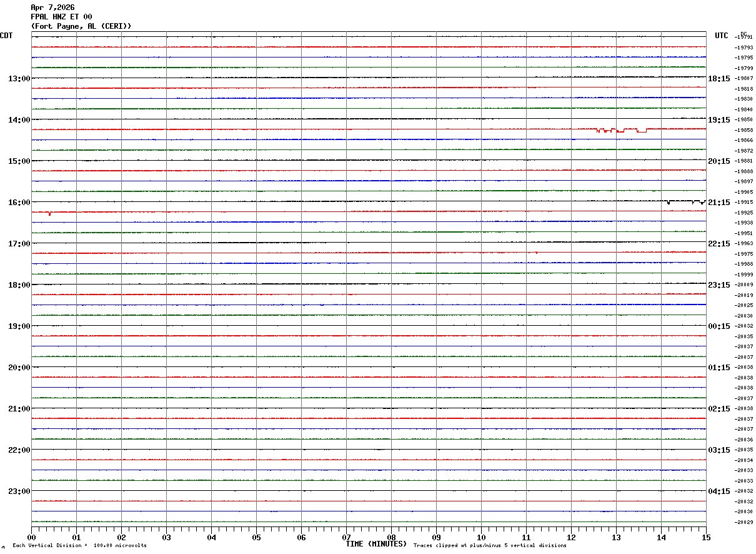
Task: Click the red dip just after minute 00
Action: coord(49,213)
